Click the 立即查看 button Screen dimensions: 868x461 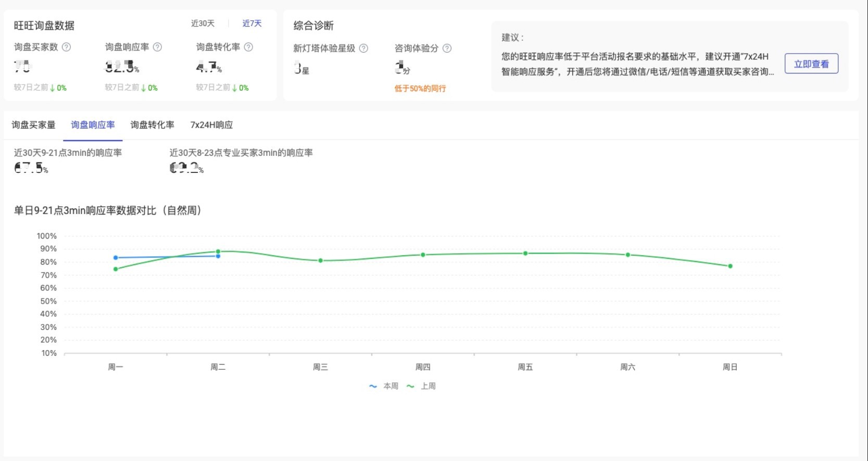(x=811, y=64)
